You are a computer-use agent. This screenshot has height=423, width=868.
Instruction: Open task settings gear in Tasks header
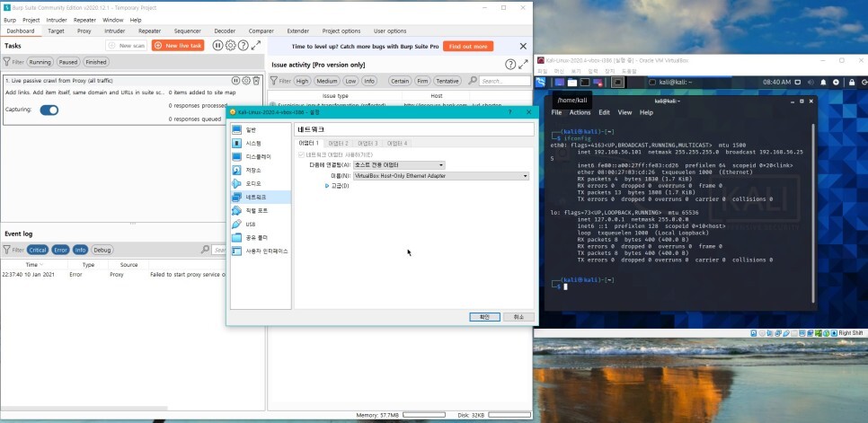[x=231, y=45]
